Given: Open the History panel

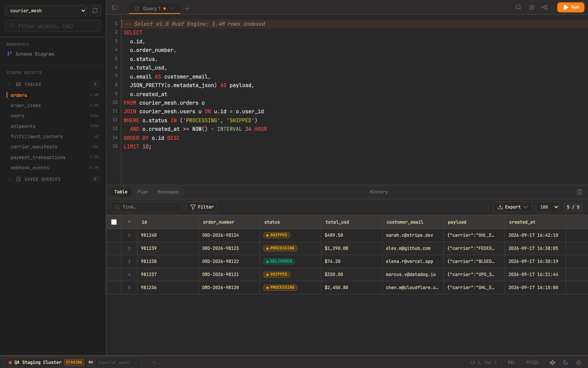Looking at the screenshot, I should [379, 192].
